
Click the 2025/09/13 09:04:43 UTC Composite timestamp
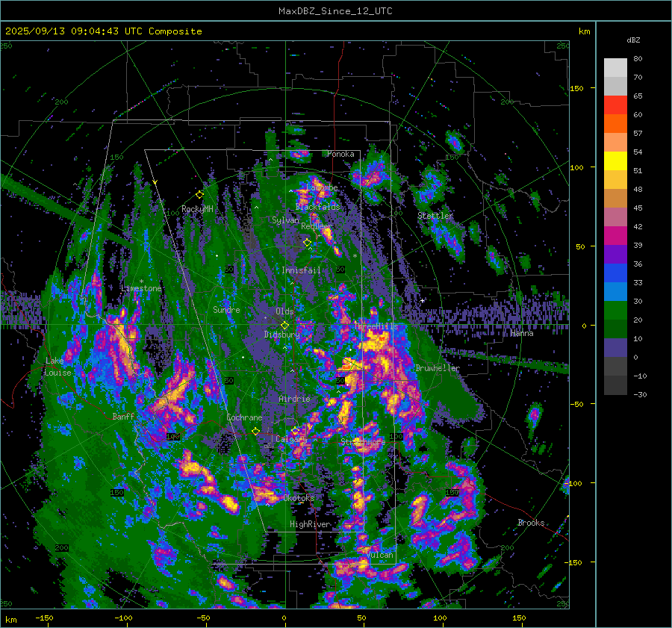[103, 31]
